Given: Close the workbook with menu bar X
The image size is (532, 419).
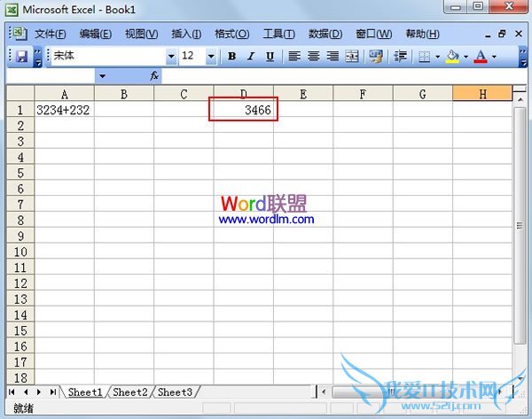Looking at the screenshot, I should pyautogui.click(x=519, y=34).
